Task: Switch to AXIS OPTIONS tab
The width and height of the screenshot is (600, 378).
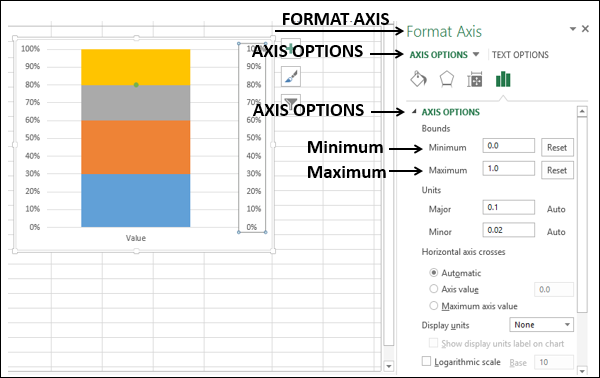Action: [439, 55]
